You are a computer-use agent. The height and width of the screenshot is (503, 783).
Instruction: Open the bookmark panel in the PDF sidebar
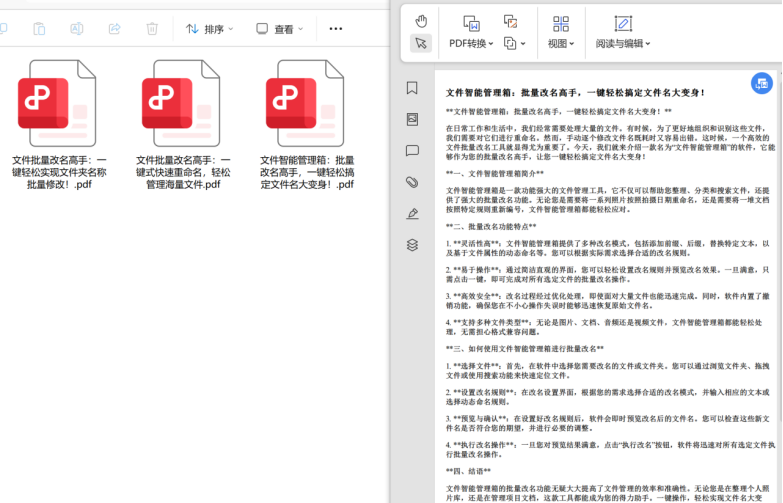click(x=412, y=88)
